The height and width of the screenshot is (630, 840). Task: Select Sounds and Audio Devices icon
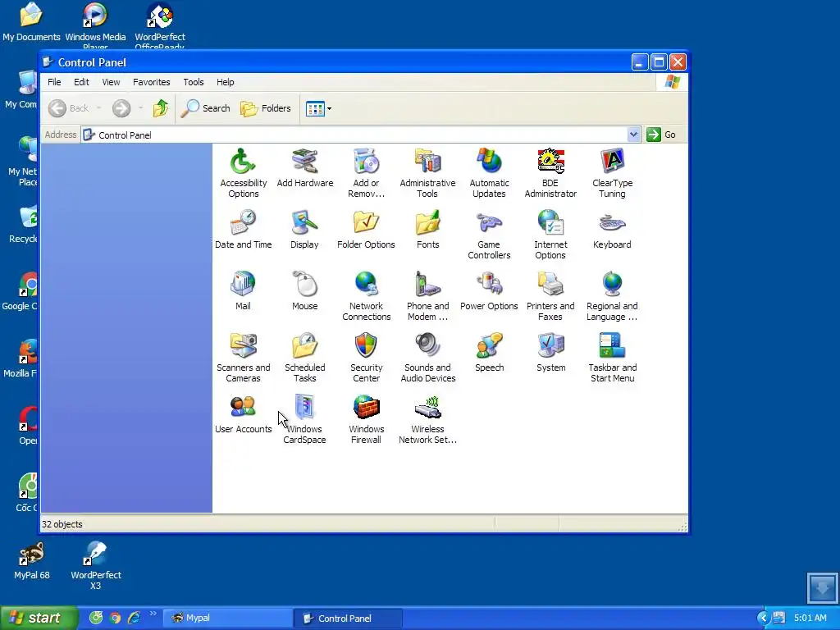[427, 358]
